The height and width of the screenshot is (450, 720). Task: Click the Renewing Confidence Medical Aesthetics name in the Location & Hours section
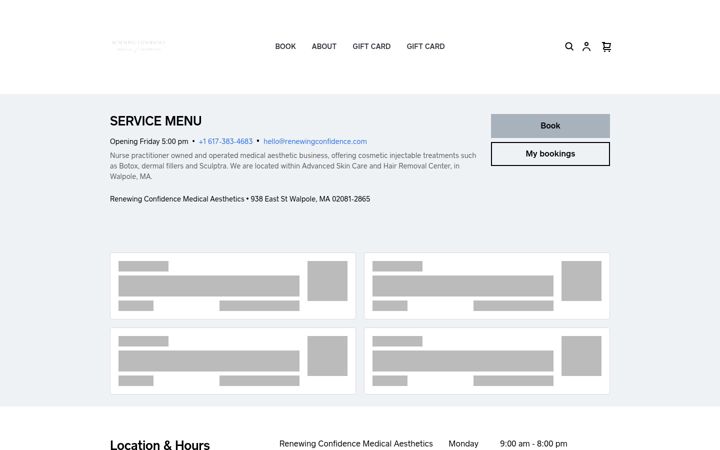tap(356, 444)
